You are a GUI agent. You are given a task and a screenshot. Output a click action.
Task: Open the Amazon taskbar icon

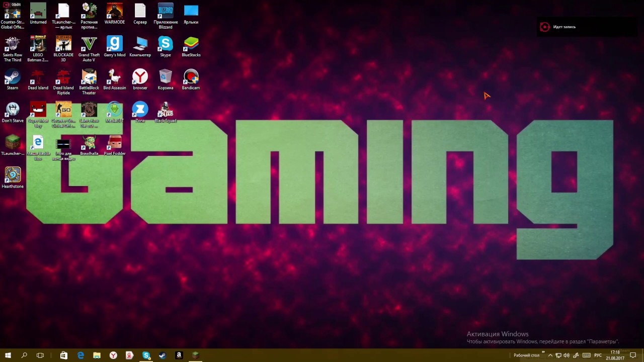[179, 355]
